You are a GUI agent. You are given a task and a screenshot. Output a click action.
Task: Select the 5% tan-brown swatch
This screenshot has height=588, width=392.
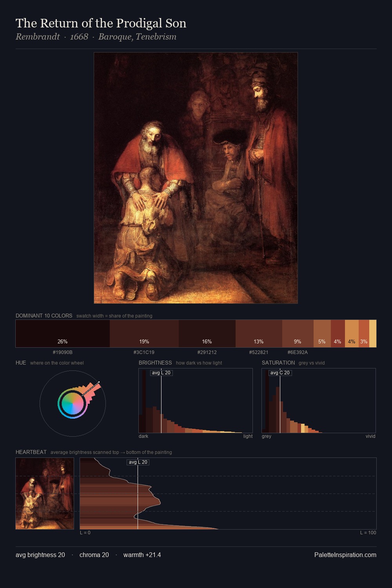tap(322, 334)
